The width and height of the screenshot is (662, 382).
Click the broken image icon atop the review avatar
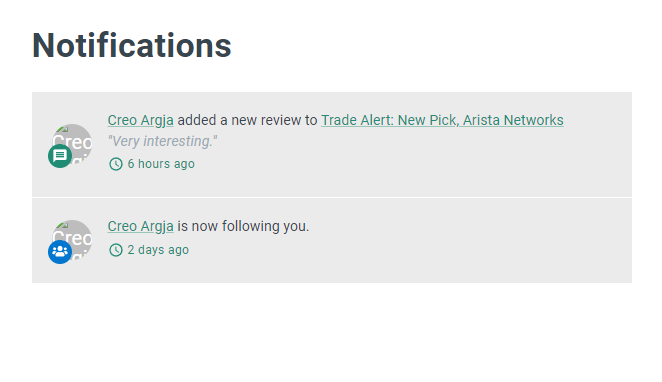[64, 129]
